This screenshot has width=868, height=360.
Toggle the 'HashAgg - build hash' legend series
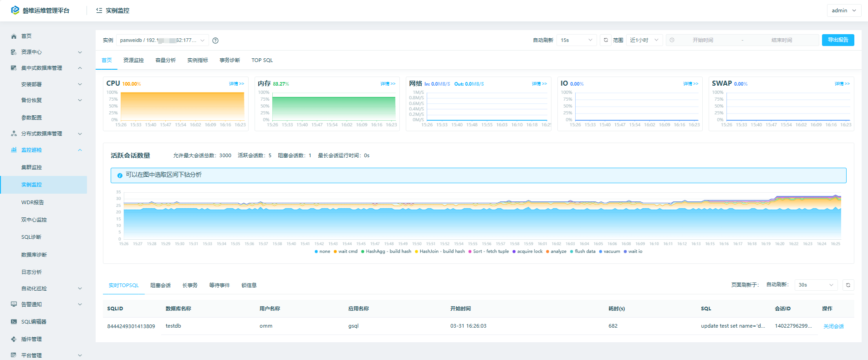pyautogui.click(x=386, y=252)
